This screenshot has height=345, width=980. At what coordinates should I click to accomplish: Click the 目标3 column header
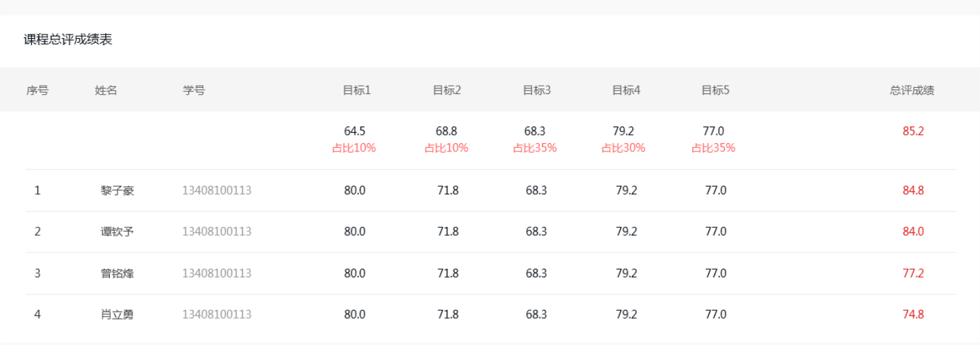(x=537, y=90)
